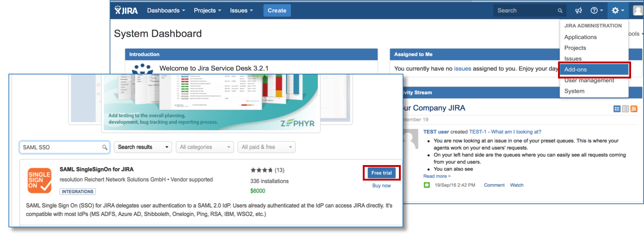Open the SAML SingleSignOn for JIRA title
Image resolution: width=644 pixels, height=234 pixels.
[97, 170]
